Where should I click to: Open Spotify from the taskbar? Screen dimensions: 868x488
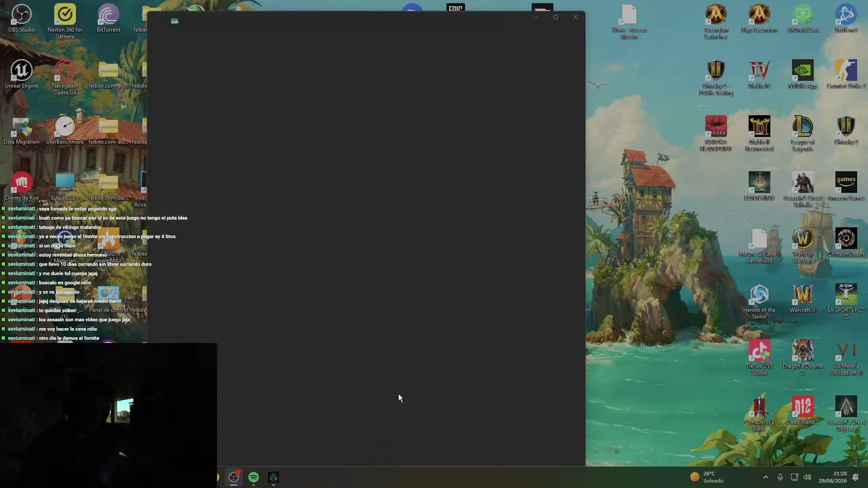click(x=254, y=477)
